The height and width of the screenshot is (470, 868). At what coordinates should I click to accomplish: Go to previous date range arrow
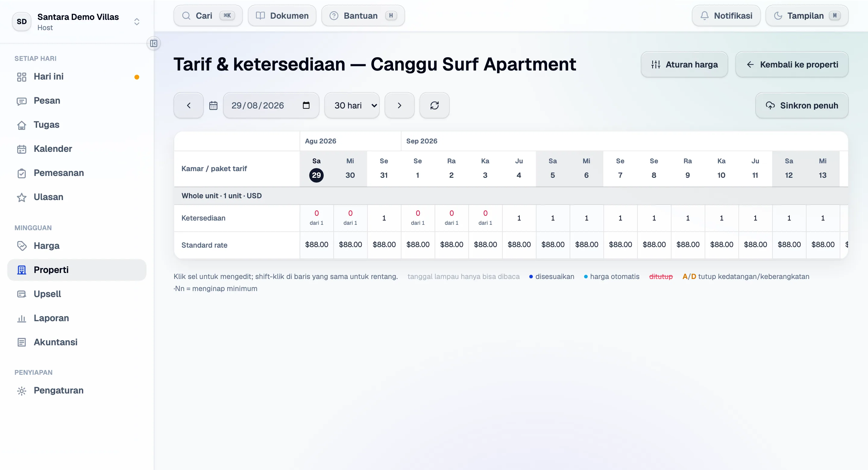tap(189, 105)
